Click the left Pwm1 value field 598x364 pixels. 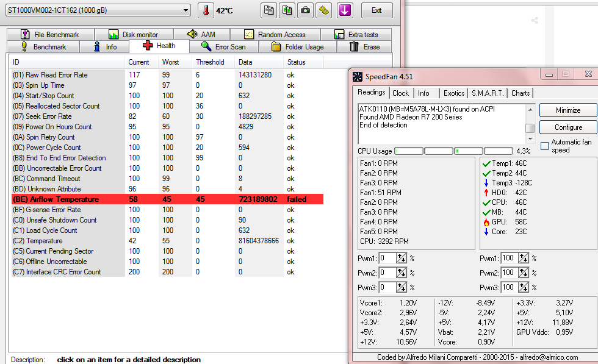tap(387, 258)
